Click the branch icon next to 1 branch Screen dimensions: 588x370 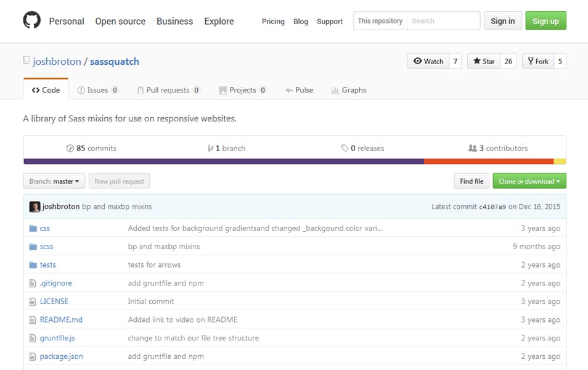coord(210,148)
